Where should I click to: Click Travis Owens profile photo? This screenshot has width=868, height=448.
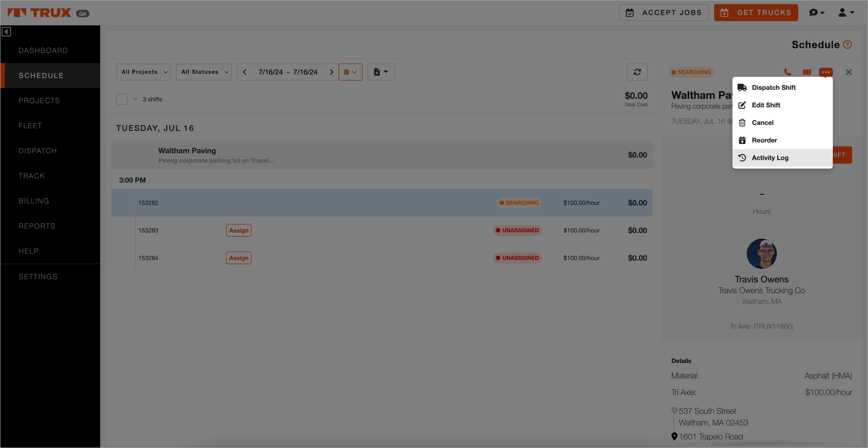coord(762,254)
